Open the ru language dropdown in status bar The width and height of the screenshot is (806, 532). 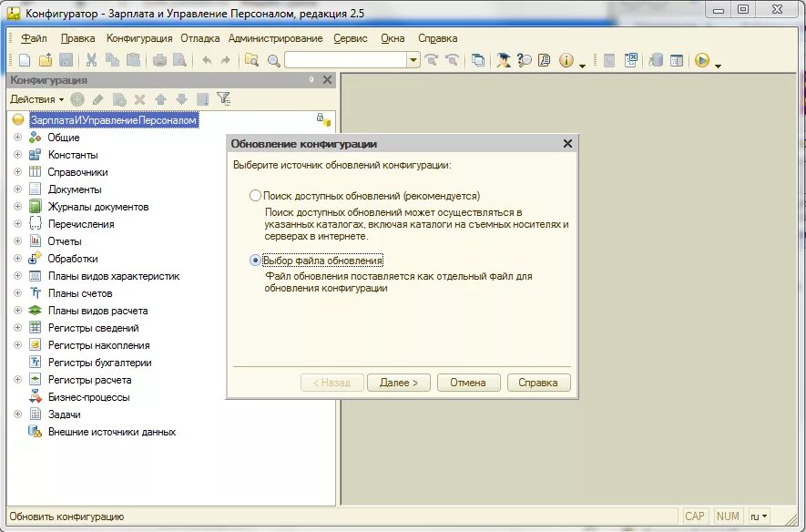pyautogui.click(x=759, y=517)
